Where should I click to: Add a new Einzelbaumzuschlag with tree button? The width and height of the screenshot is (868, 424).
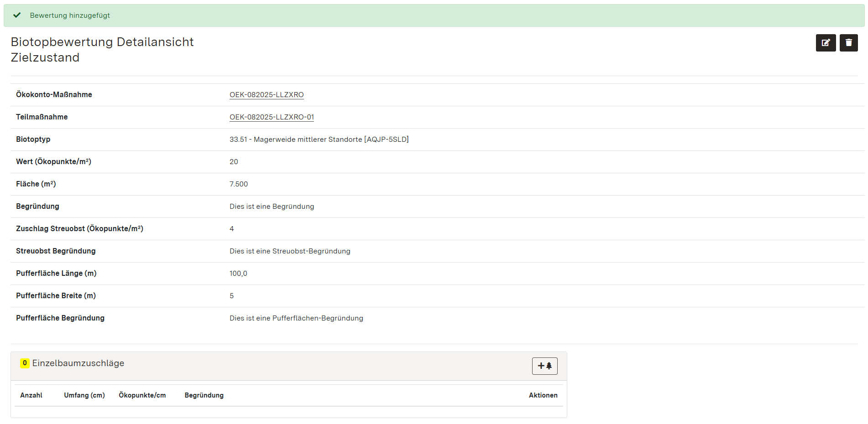click(544, 366)
